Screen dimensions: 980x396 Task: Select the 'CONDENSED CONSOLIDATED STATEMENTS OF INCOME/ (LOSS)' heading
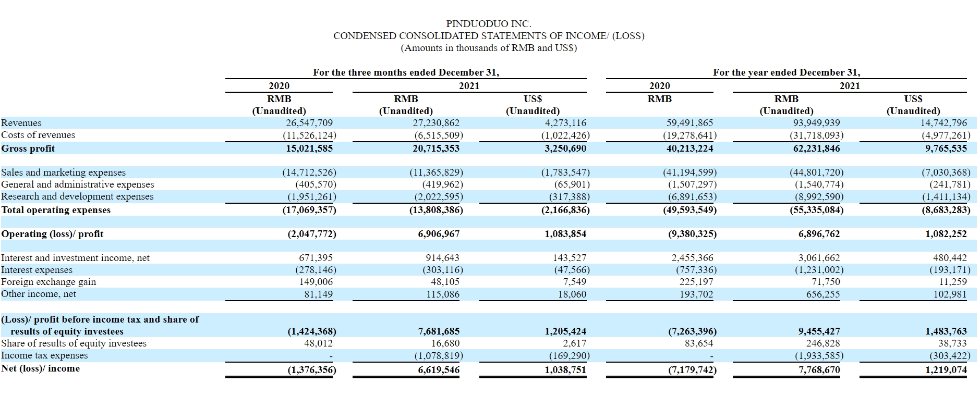click(489, 36)
